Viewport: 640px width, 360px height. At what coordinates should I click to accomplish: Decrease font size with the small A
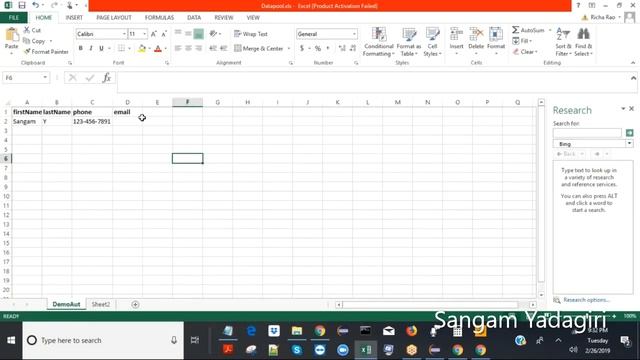164,34
